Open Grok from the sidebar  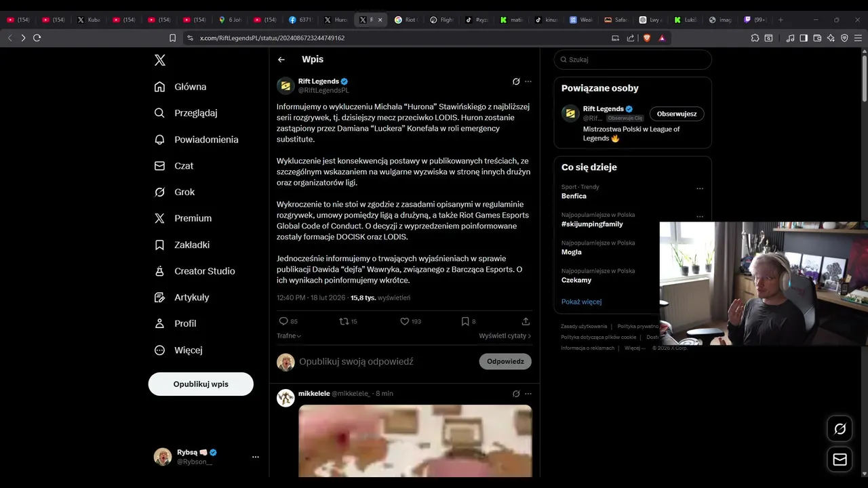click(x=174, y=192)
